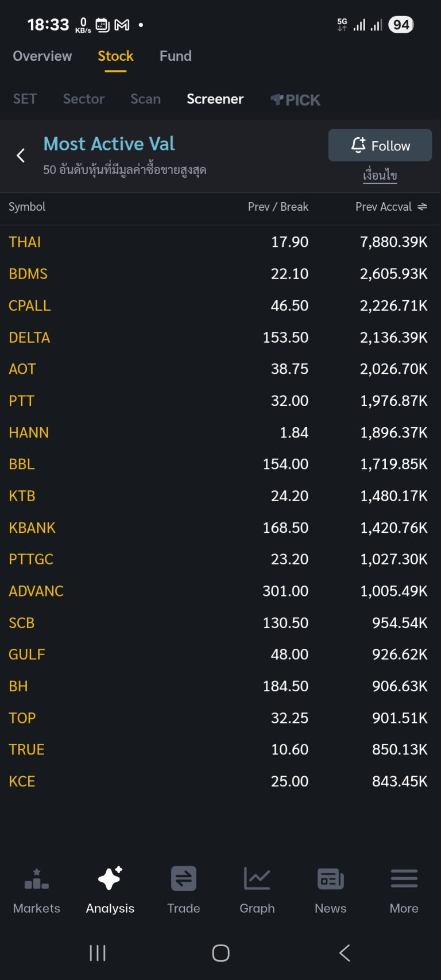Open the เงื่อนไข conditions link

pos(380,175)
